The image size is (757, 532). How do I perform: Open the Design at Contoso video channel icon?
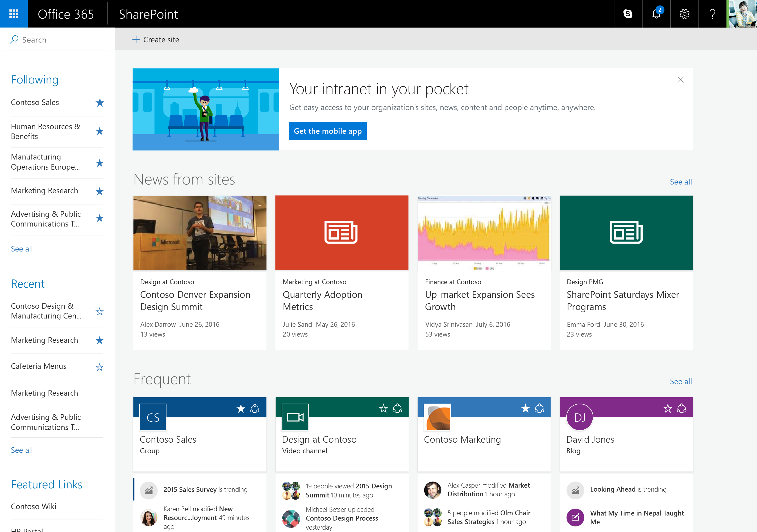pos(295,417)
